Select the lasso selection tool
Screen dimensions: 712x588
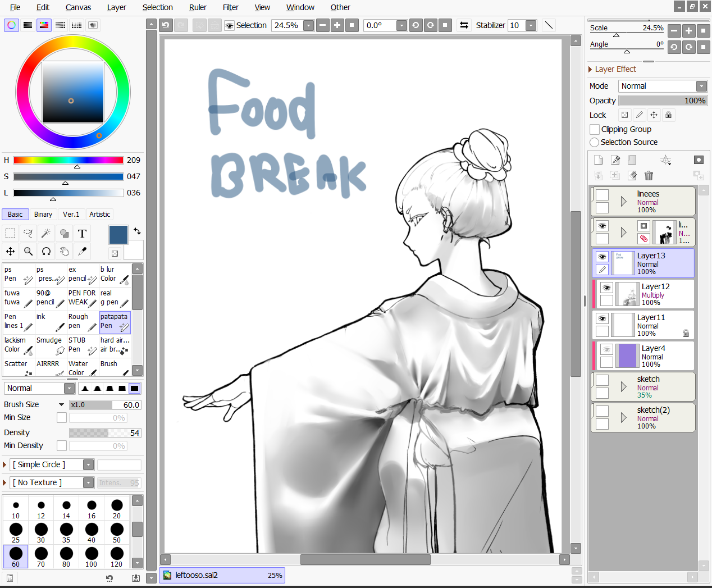click(28, 234)
